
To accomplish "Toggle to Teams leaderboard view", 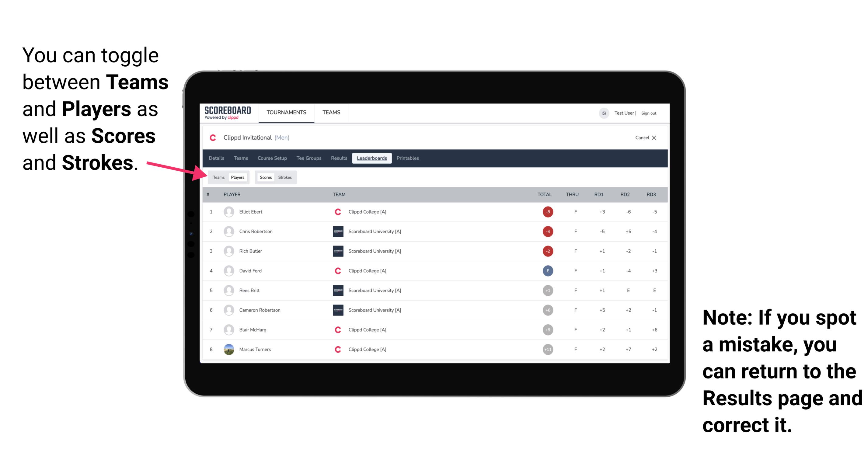I will [x=218, y=177].
